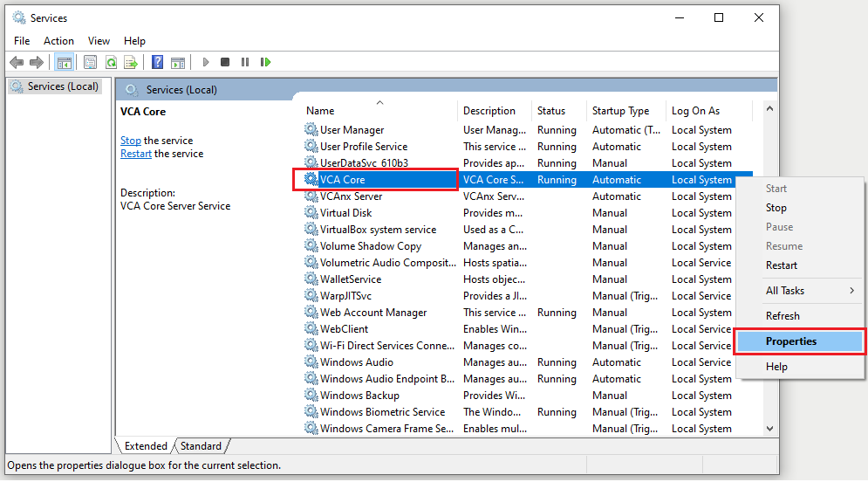
Task: Click the Export List toolbar icon
Action: (x=131, y=62)
